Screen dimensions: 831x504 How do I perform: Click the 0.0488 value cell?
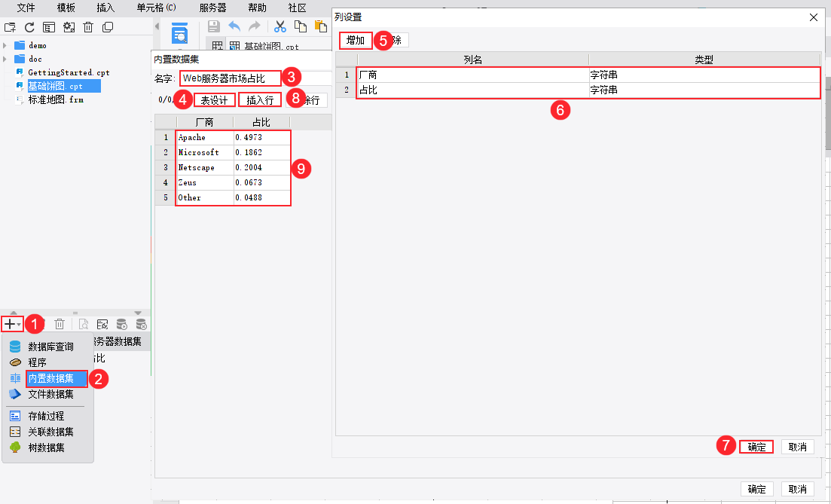(262, 197)
